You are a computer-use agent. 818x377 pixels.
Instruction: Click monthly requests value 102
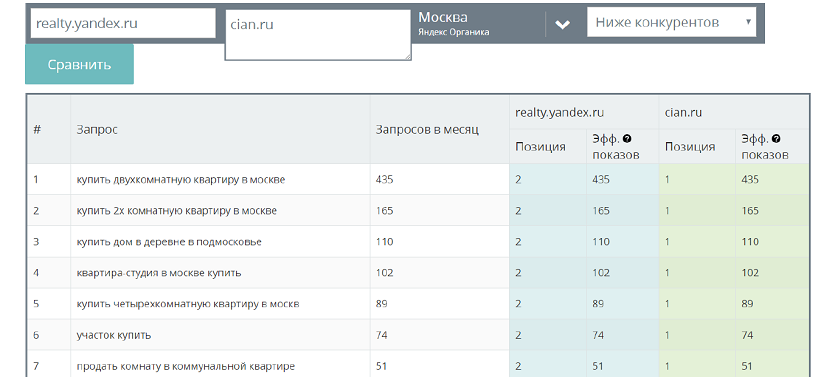384,273
